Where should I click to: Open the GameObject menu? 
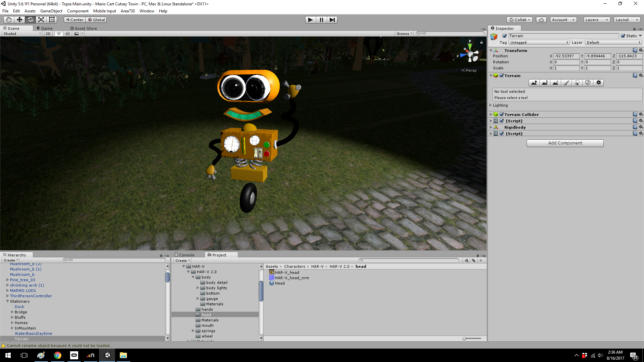(51, 11)
